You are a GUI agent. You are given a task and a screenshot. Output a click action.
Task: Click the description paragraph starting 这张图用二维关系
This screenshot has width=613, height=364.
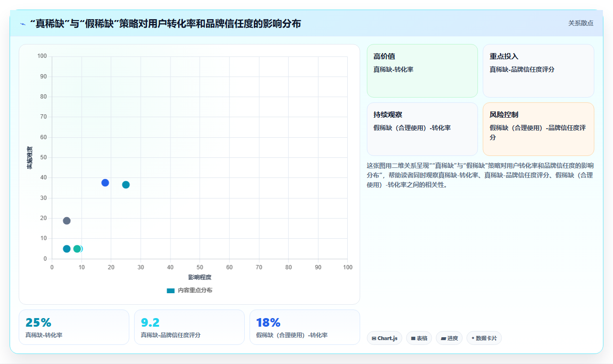pyautogui.click(x=480, y=175)
